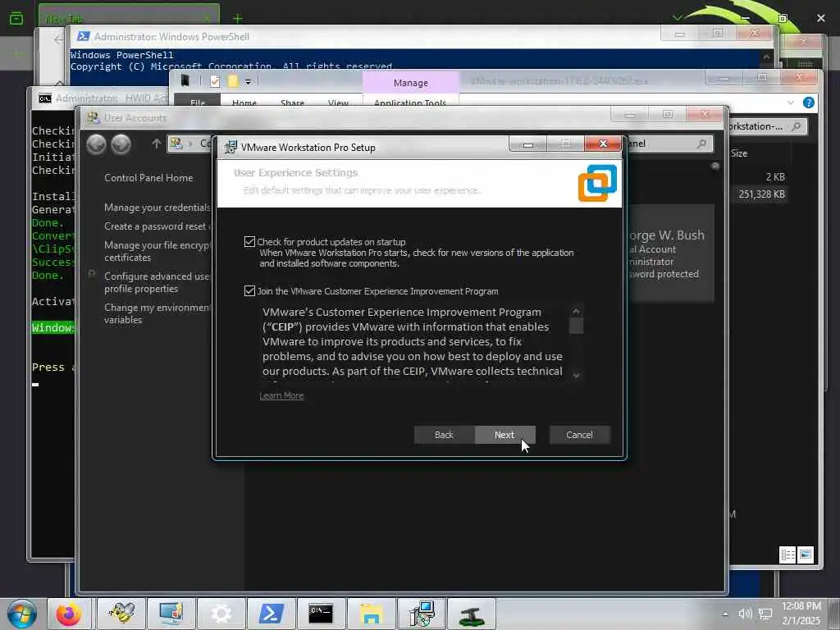Open the Home tab in Explorer ribbon
This screenshot has height=630, width=840.
pos(244,102)
